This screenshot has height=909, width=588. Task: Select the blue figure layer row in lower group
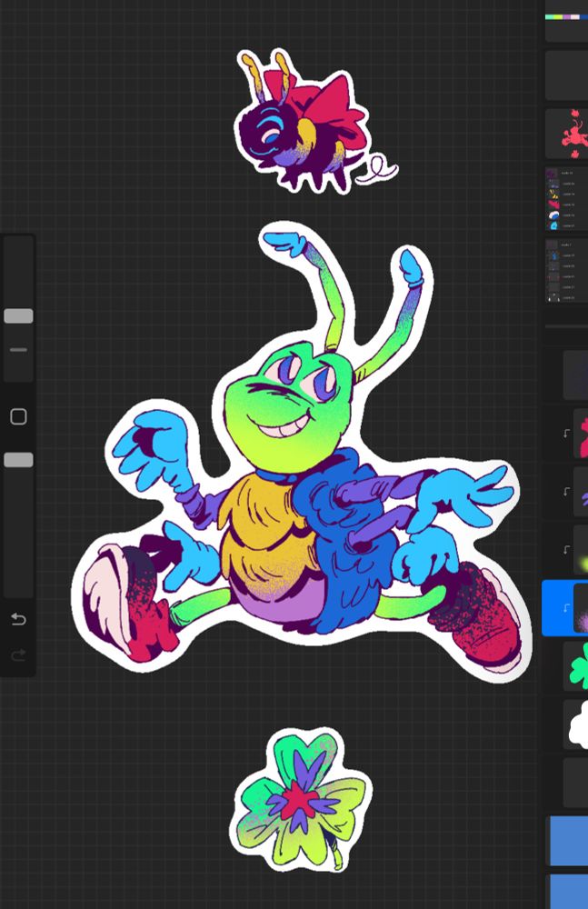click(566, 255)
